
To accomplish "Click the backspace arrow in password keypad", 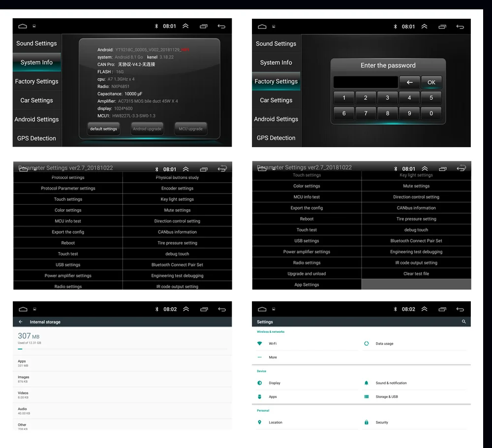I will tap(410, 82).
